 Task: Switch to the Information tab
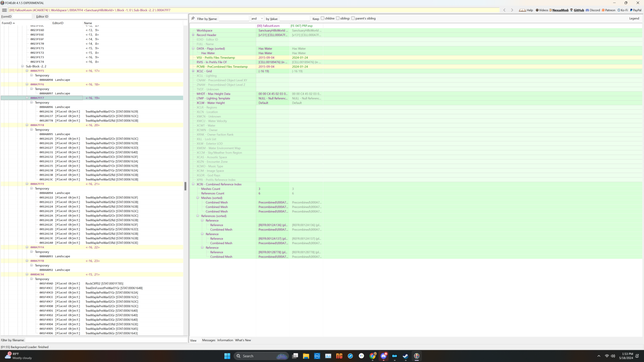225,340
